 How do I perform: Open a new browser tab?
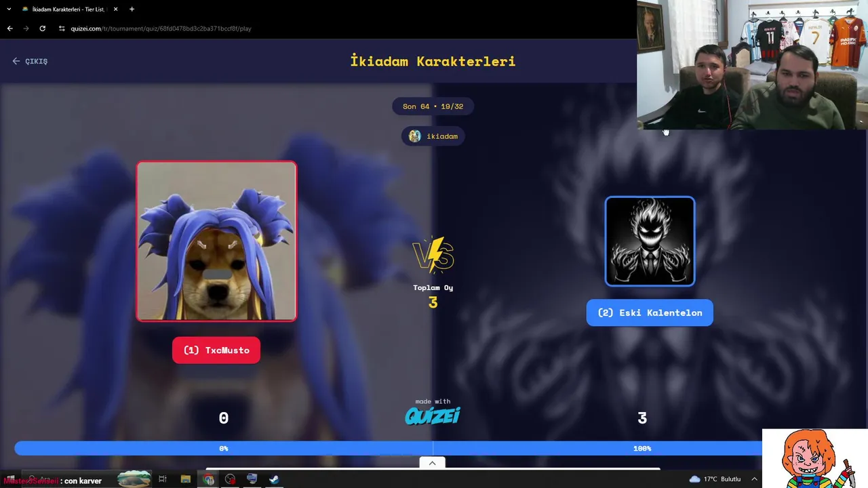tap(132, 9)
